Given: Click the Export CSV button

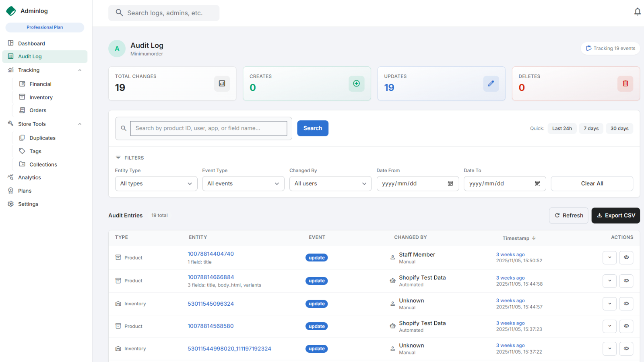Looking at the screenshot, I should coord(615,216).
